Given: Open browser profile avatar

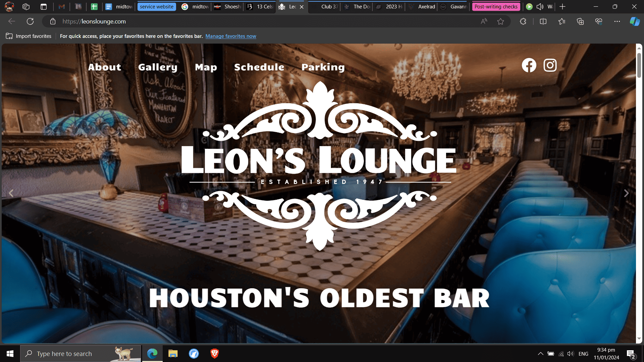Looking at the screenshot, I should coord(9,6).
